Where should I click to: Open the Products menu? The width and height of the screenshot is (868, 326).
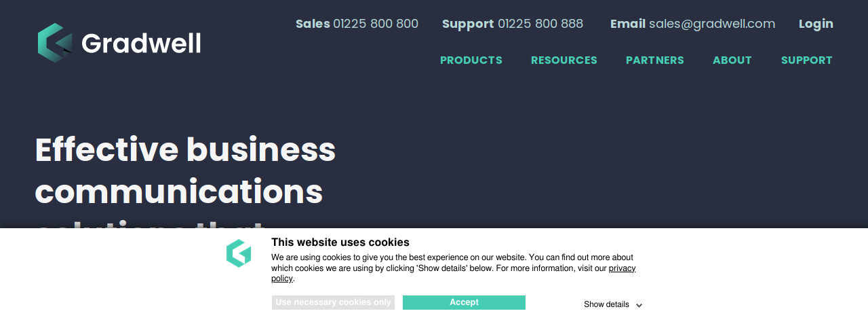click(x=471, y=60)
